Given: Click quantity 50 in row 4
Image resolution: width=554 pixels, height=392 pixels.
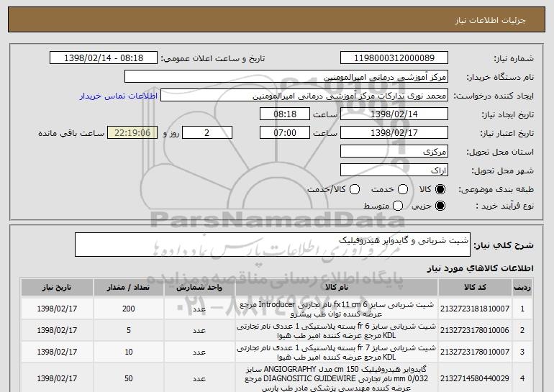Looking at the screenshot, I should pyautogui.click(x=128, y=378).
